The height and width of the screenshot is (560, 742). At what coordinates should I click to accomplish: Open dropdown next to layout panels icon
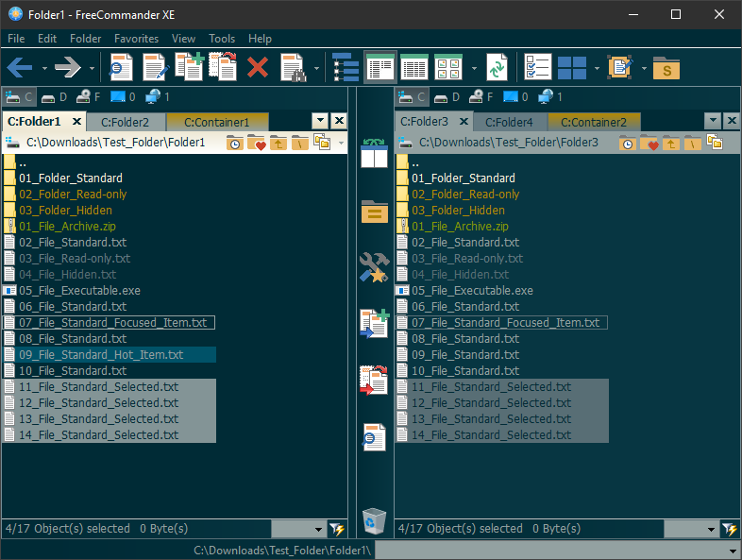point(597,69)
